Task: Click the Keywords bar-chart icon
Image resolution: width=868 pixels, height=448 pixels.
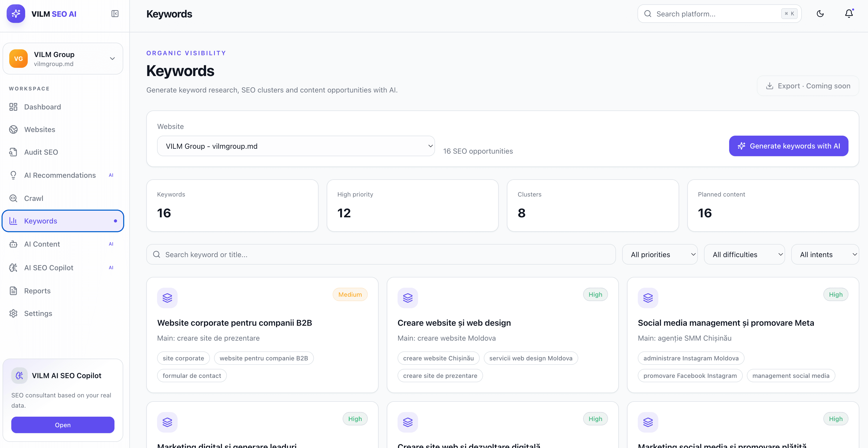Action: [14, 221]
